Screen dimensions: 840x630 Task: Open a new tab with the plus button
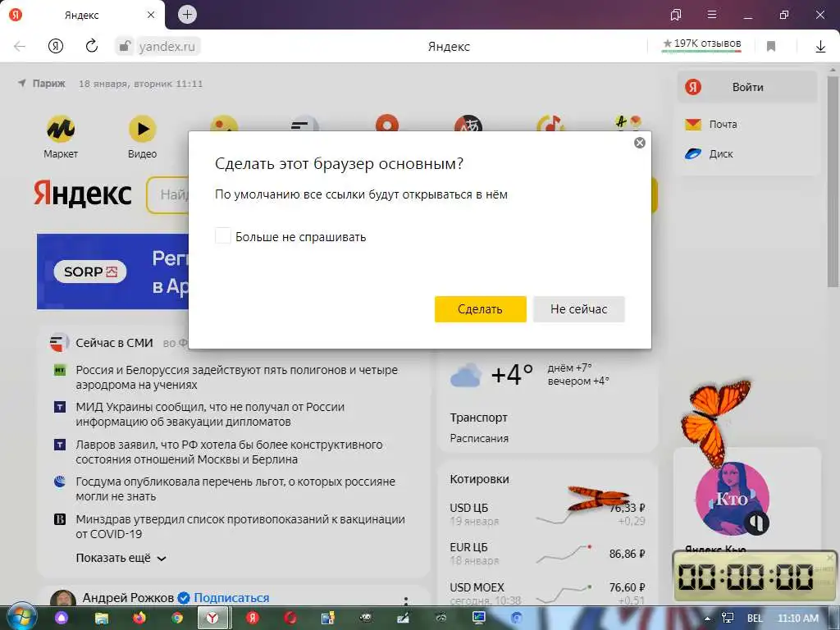tap(187, 14)
